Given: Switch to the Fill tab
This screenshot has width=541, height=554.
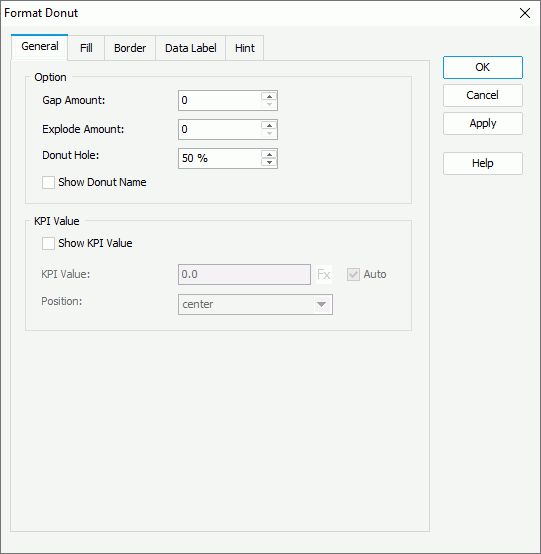Looking at the screenshot, I should (86, 48).
